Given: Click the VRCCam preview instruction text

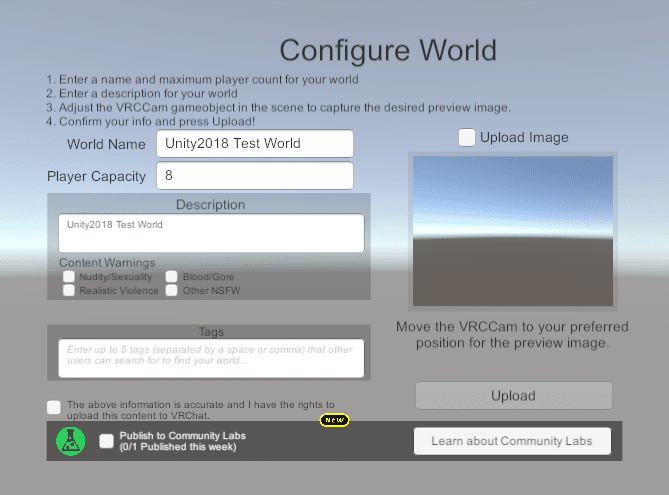Looking at the screenshot, I should [x=512, y=335].
